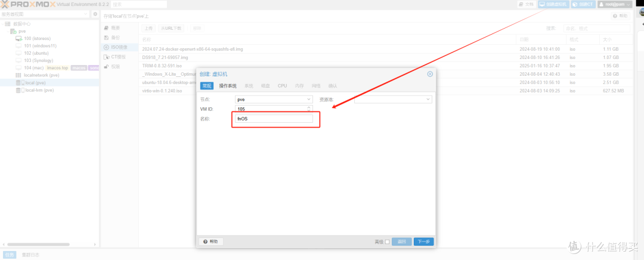644x260 pixels.
Task: Open the 节点 pve node dropdown
Action: click(309, 99)
